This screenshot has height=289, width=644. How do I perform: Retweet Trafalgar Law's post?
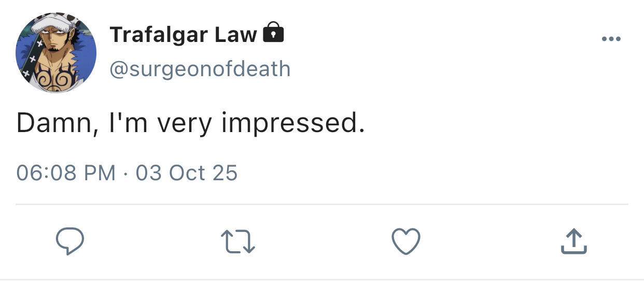pos(238,242)
